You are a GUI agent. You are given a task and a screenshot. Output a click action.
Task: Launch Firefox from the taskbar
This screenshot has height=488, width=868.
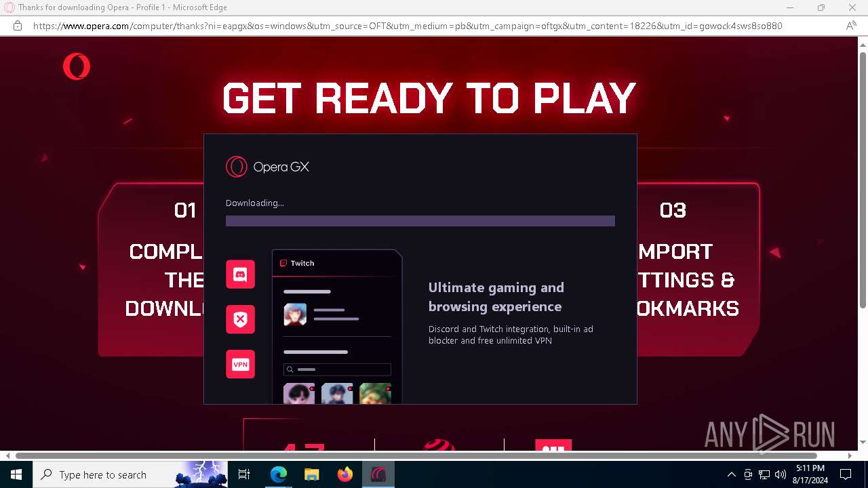point(344,474)
